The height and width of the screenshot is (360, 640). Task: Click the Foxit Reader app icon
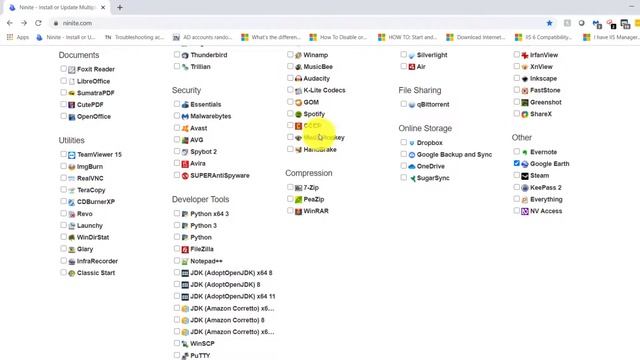coord(72,69)
